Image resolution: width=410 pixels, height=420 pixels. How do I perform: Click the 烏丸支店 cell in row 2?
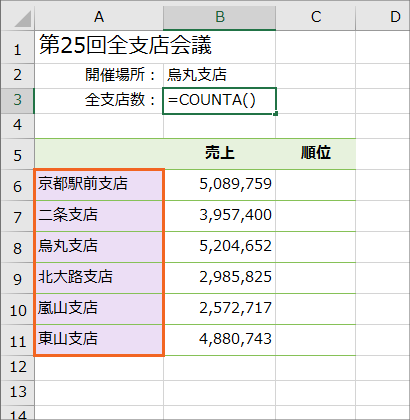point(219,76)
